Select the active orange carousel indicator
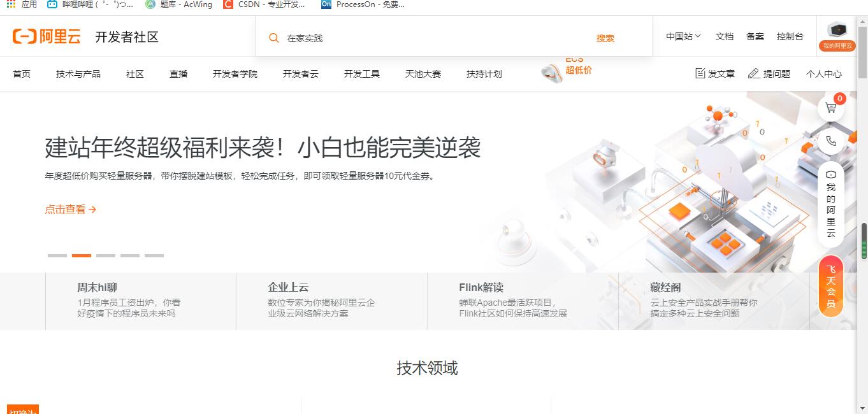The width and height of the screenshot is (868, 414). click(82, 255)
